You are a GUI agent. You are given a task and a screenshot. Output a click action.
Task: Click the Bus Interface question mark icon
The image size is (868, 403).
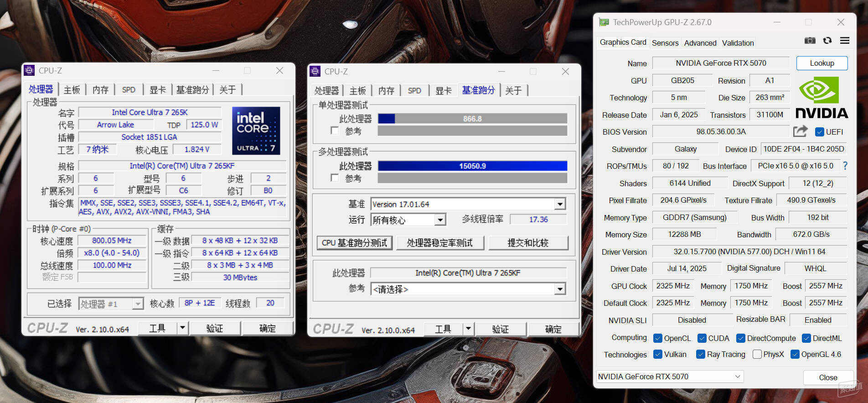click(x=845, y=166)
